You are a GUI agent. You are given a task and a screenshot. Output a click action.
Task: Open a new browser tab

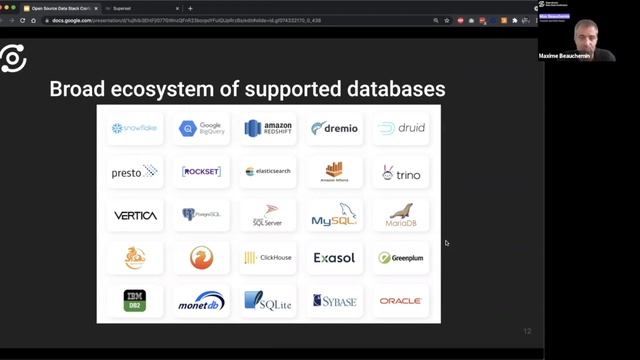click(190, 8)
